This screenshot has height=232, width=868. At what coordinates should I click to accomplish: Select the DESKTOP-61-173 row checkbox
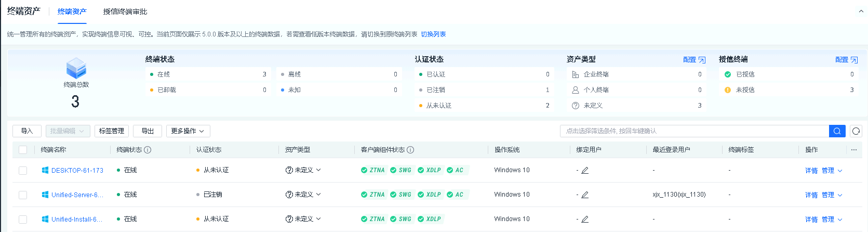coord(23,170)
